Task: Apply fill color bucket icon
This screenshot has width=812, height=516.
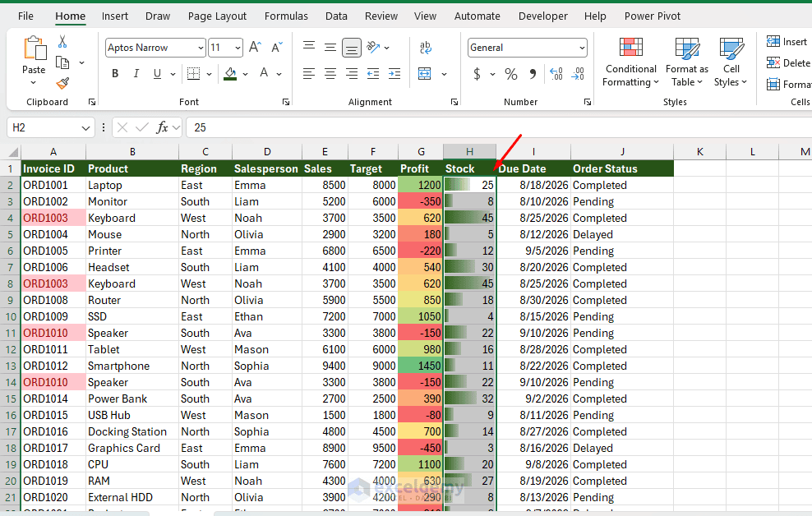Action: click(230, 73)
